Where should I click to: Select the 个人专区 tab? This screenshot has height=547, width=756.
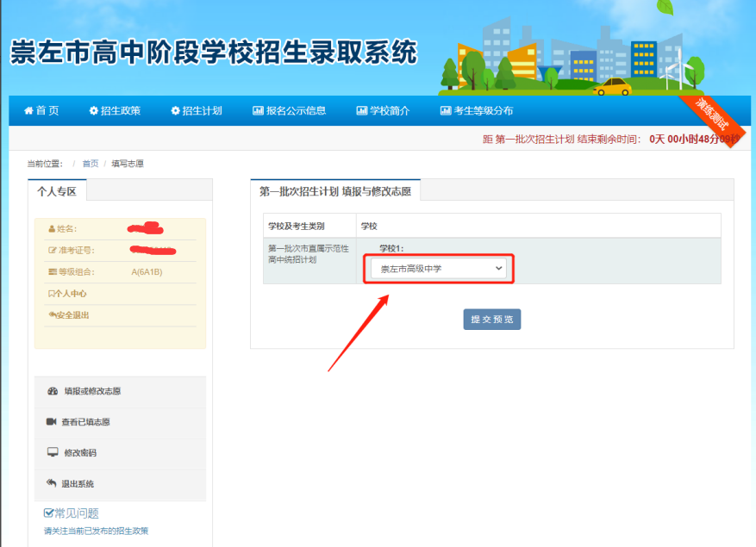[x=57, y=191]
